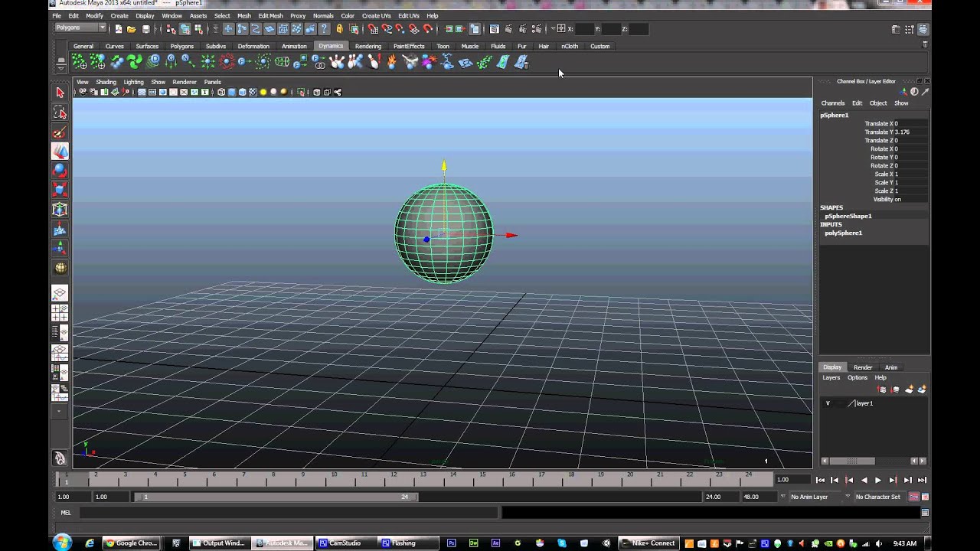The height and width of the screenshot is (551, 980).
Task: Create a new empty display layer
Action: 909,390
